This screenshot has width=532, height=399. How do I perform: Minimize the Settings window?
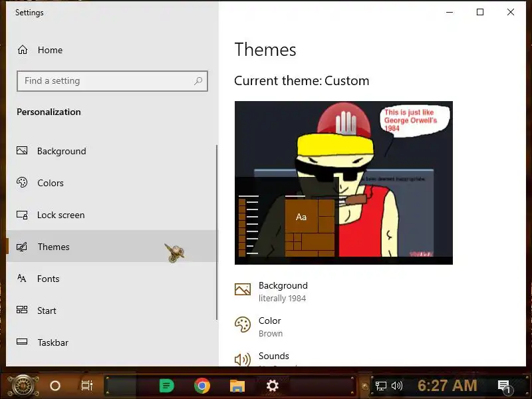(x=450, y=12)
